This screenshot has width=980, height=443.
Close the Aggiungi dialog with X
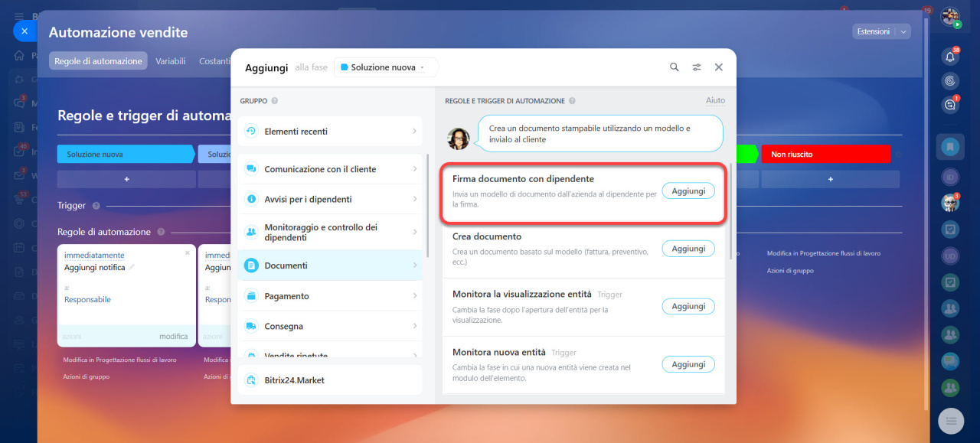click(719, 67)
